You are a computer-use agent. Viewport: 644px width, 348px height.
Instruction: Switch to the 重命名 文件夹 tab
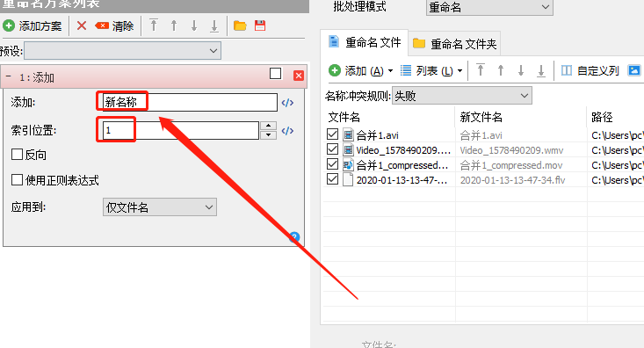[x=454, y=44]
